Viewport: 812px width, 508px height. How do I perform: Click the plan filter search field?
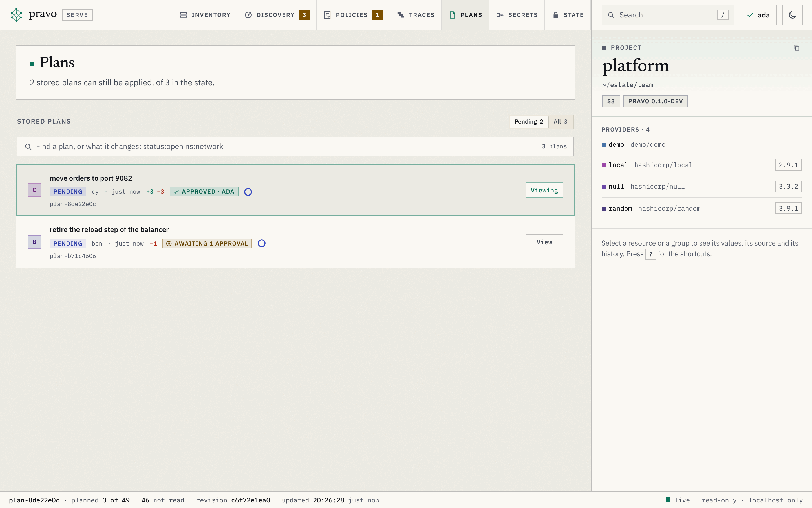(x=295, y=146)
